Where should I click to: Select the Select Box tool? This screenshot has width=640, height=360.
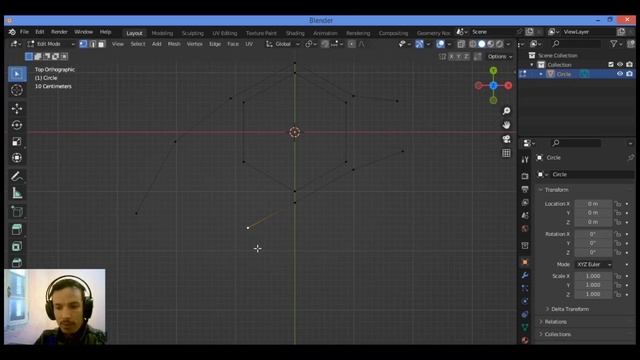coord(17,74)
